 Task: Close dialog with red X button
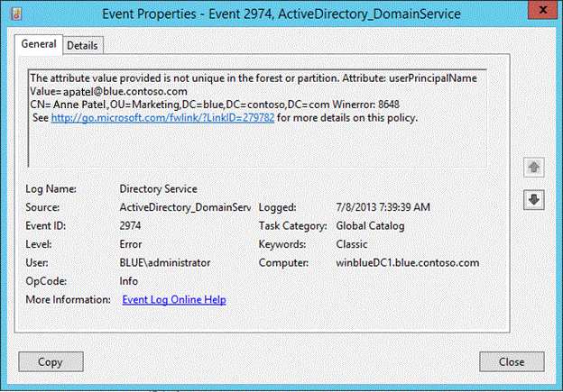point(543,10)
